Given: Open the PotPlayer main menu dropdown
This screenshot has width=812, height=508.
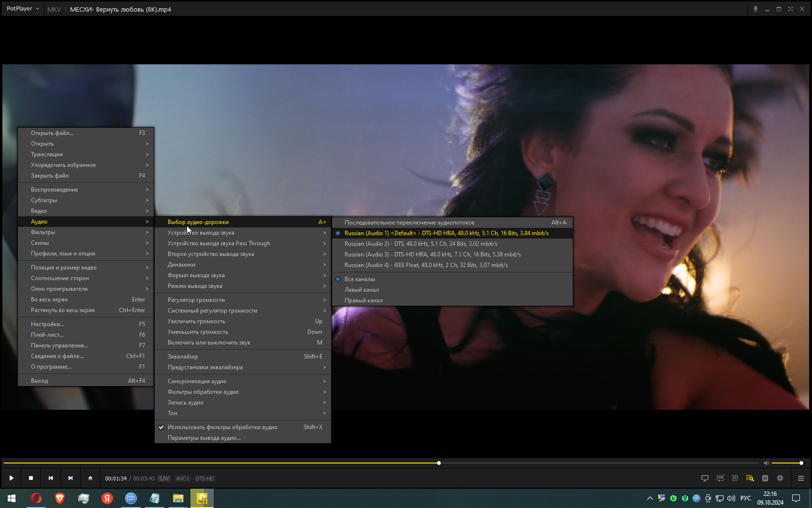Looking at the screenshot, I should (x=23, y=9).
